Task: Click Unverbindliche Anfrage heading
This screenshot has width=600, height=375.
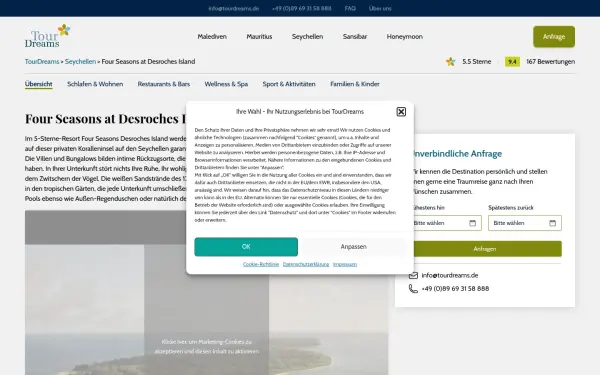Action: click(458, 154)
